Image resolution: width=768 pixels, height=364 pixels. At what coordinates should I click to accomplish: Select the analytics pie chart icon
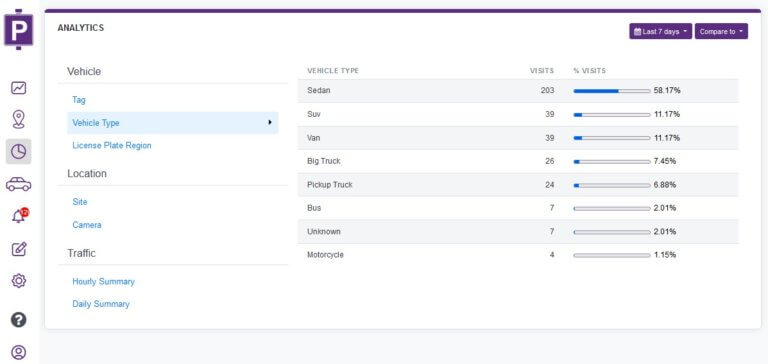tap(19, 151)
